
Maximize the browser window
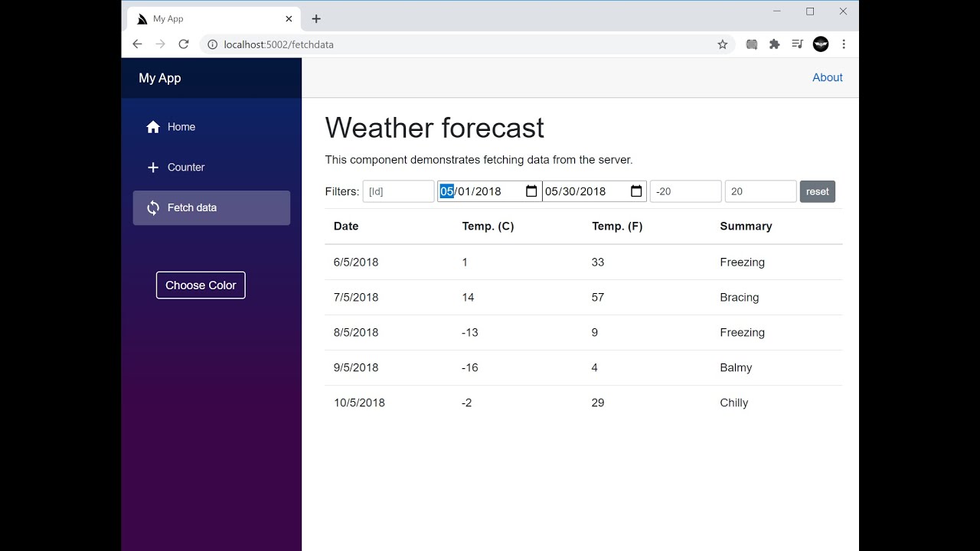pyautogui.click(x=810, y=11)
